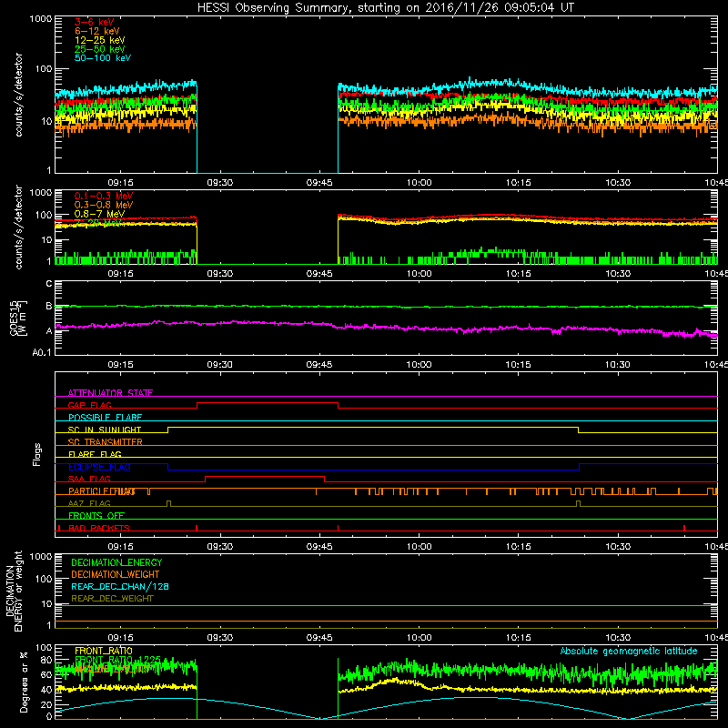Click the 'Degrees or %' axis label
The height and width of the screenshot is (728, 728).
[24, 682]
